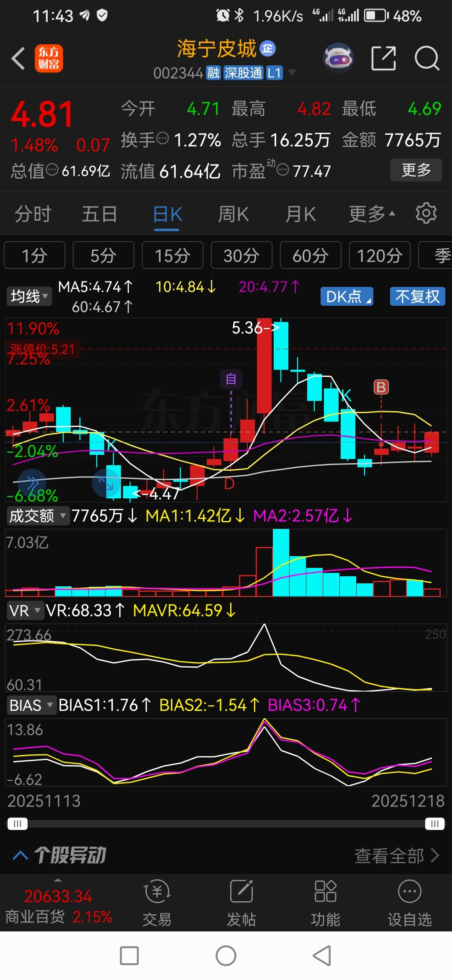
Task: Tap the date range slider track
Action: coord(226,824)
